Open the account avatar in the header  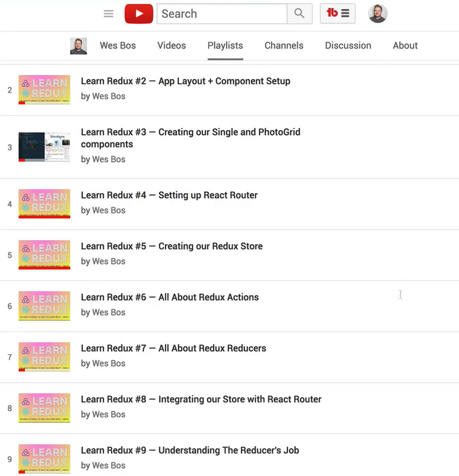coord(377,13)
